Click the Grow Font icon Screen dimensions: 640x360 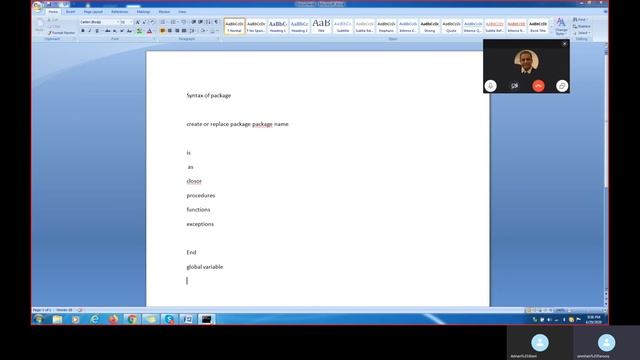(x=138, y=22)
